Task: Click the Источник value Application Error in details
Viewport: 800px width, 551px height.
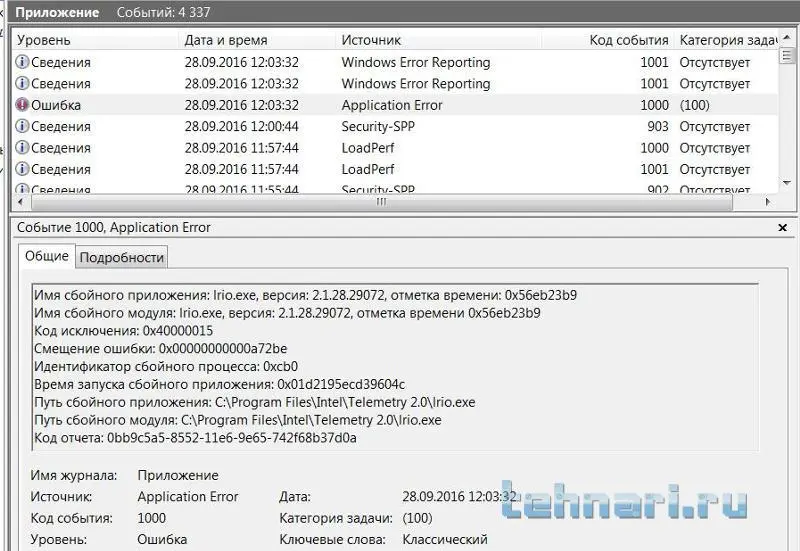Action: [188, 496]
